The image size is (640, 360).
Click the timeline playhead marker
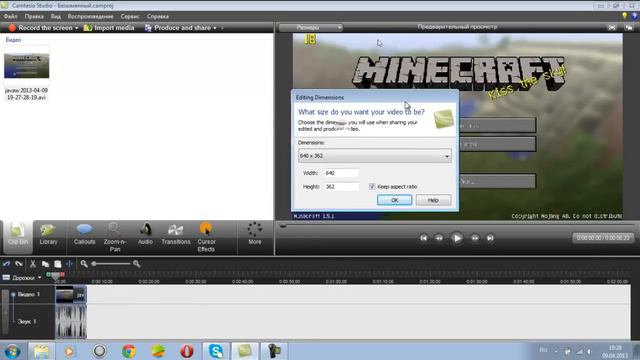click(x=56, y=276)
